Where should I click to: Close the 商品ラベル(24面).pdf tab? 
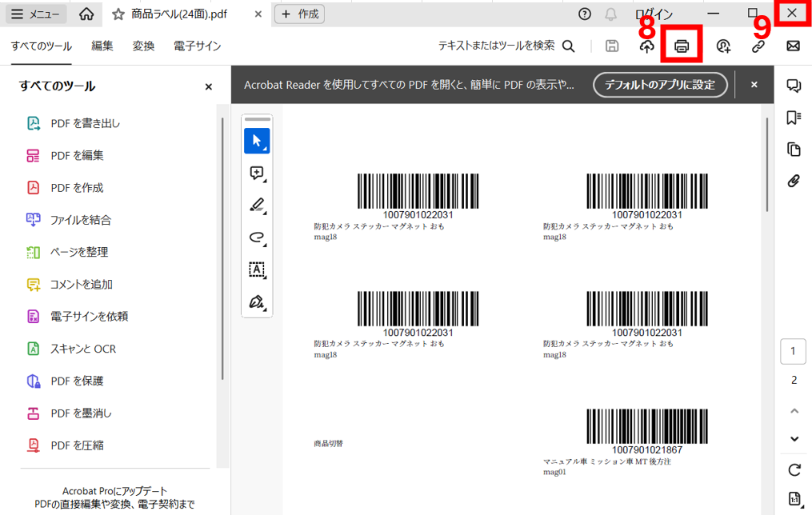(258, 14)
